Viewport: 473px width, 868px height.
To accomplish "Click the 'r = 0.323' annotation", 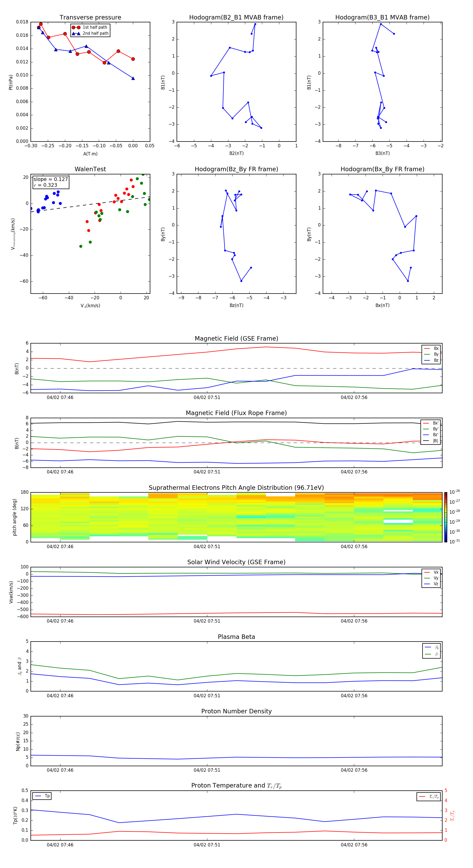I will [45, 185].
